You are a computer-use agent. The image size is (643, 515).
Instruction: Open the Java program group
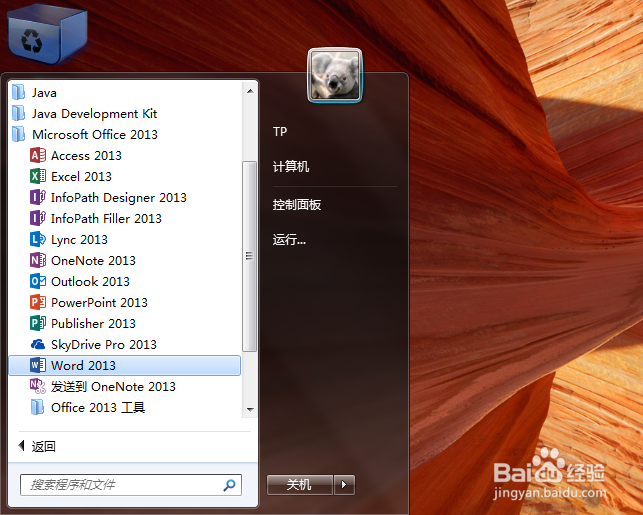coord(44,93)
